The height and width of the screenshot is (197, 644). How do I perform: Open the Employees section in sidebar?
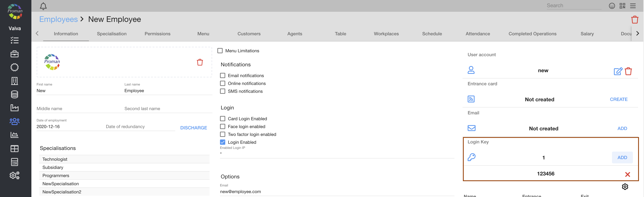click(15, 122)
